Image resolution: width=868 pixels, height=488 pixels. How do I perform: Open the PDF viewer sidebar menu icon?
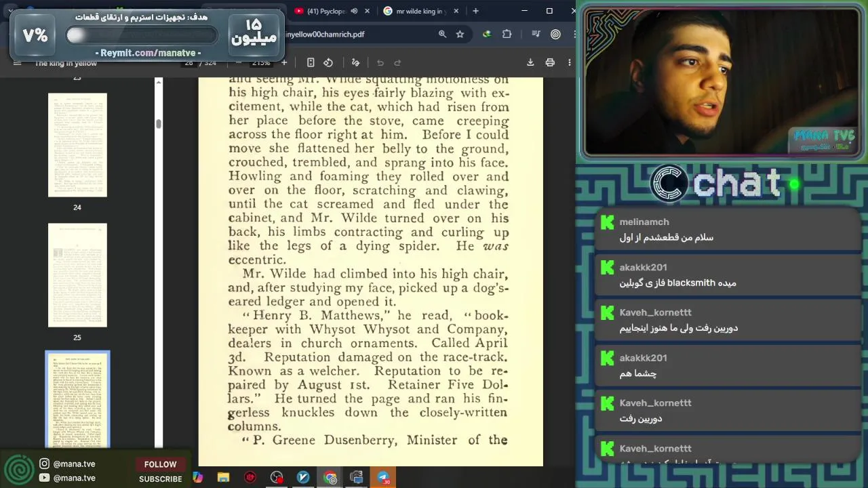pos(18,63)
